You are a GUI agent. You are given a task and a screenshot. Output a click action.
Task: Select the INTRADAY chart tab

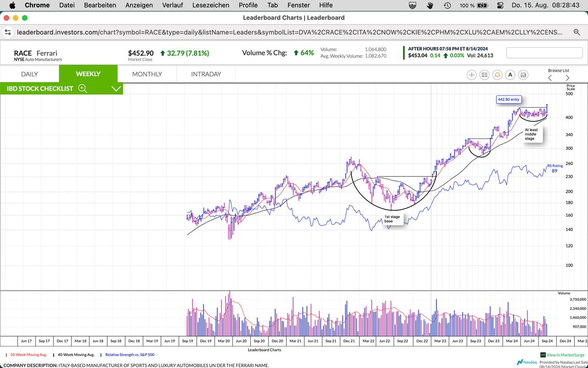point(206,74)
